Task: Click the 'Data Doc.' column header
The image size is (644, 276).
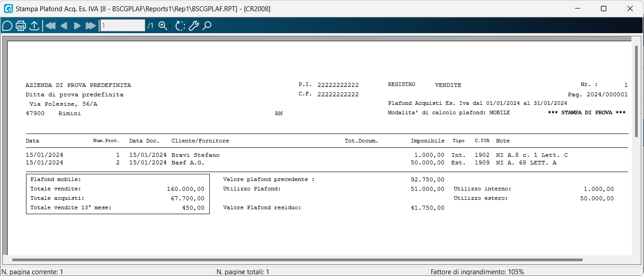Action: (x=144, y=141)
